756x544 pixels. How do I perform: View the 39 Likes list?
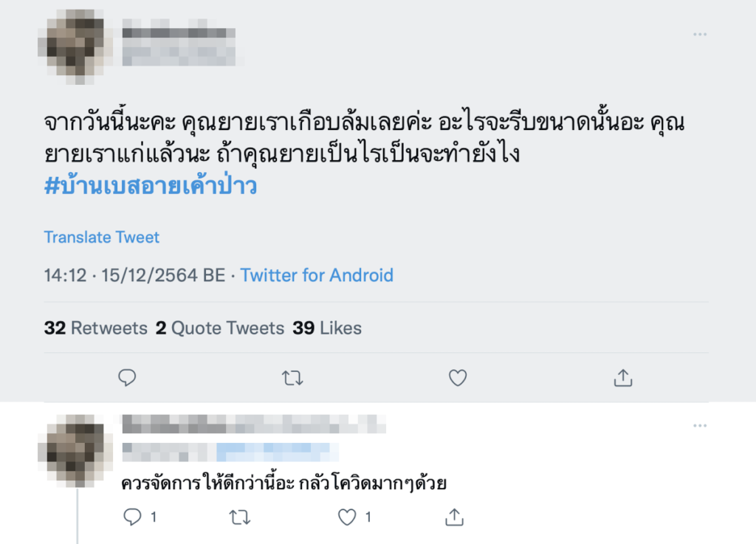click(327, 328)
